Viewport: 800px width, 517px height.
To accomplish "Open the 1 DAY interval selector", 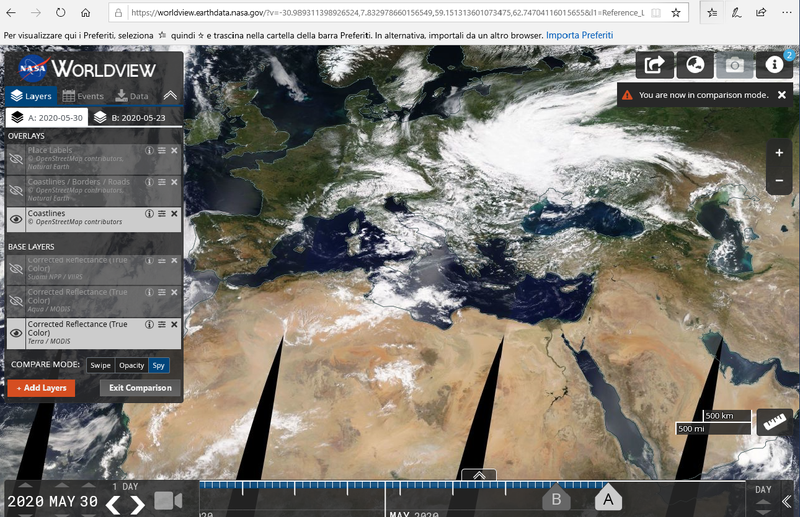I will (x=126, y=487).
